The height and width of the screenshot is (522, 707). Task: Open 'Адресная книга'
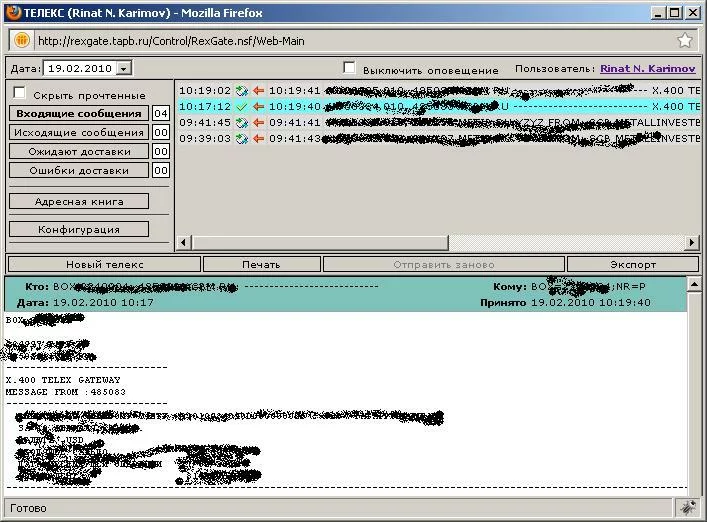click(x=79, y=202)
